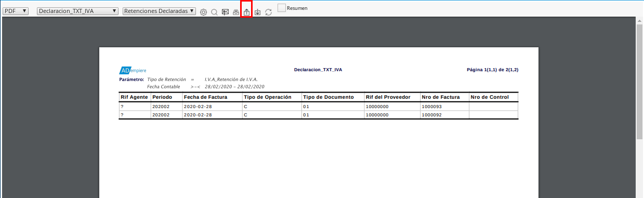This screenshot has width=644, height=198.
Task: Toggle the Resumen checkbox
Action: [x=282, y=8]
